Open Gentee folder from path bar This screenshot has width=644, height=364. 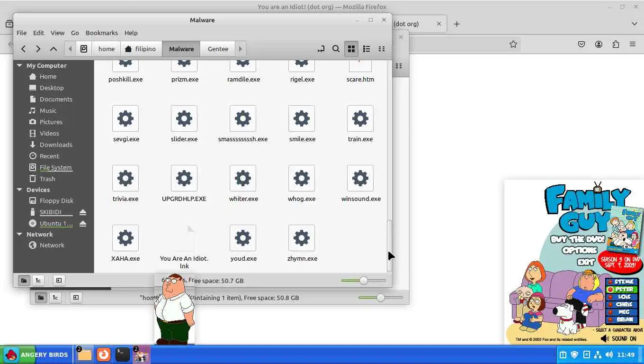coord(218,49)
